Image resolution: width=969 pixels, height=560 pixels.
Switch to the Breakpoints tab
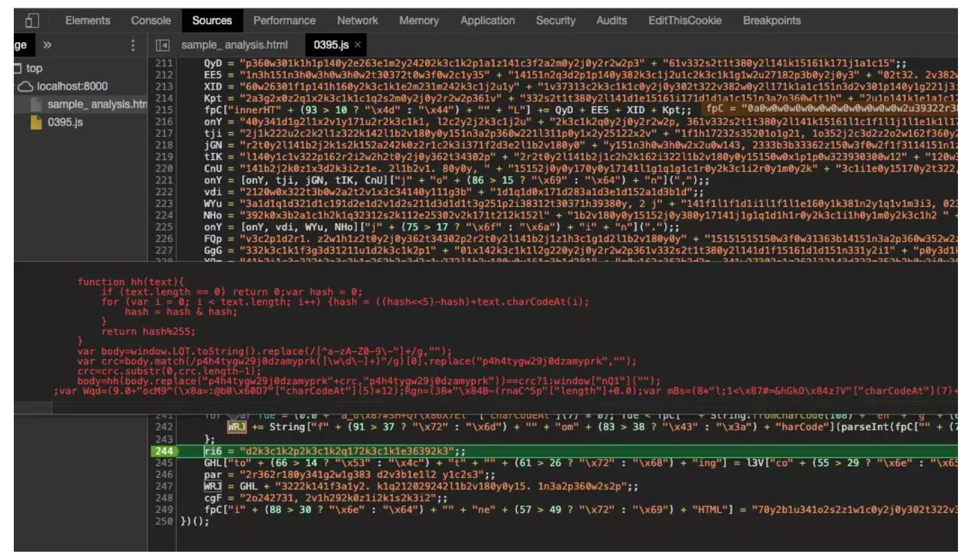(772, 21)
